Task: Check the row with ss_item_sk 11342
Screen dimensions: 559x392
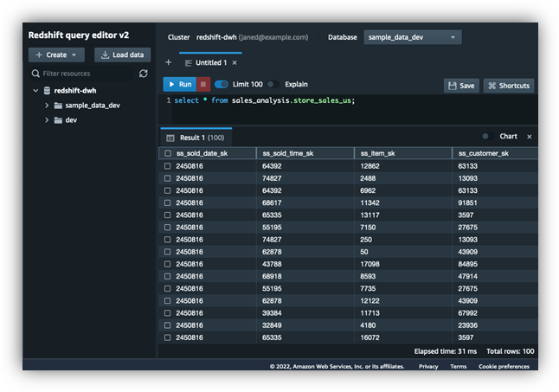Action: [167, 202]
